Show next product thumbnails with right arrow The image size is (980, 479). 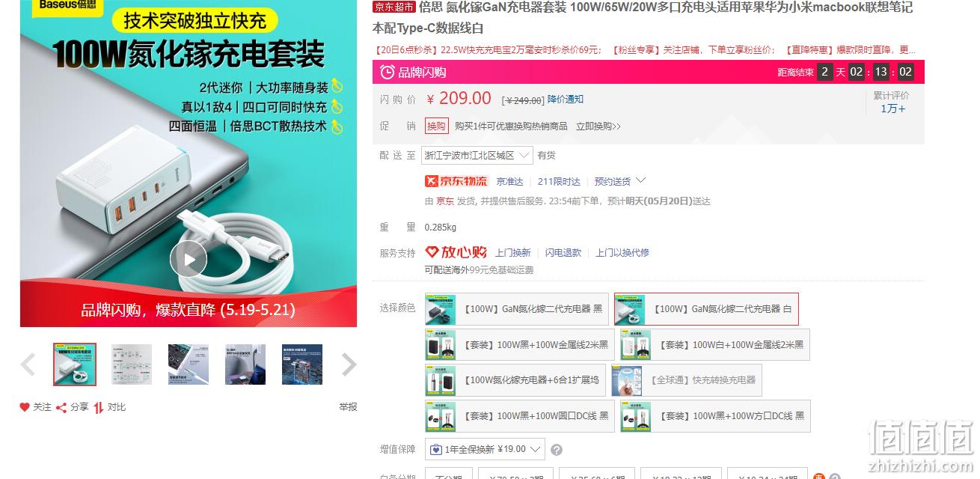click(349, 364)
